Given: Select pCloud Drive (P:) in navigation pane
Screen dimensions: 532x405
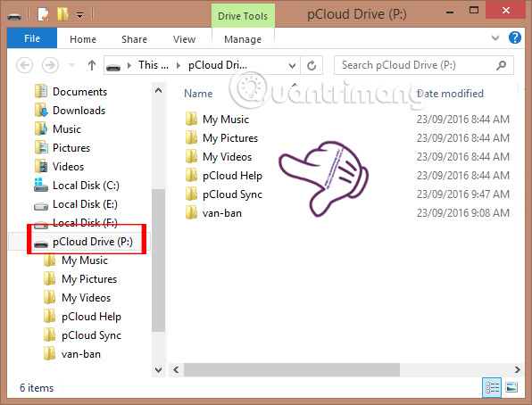Looking at the screenshot, I should pyautogui.click(x=93, y=242).
